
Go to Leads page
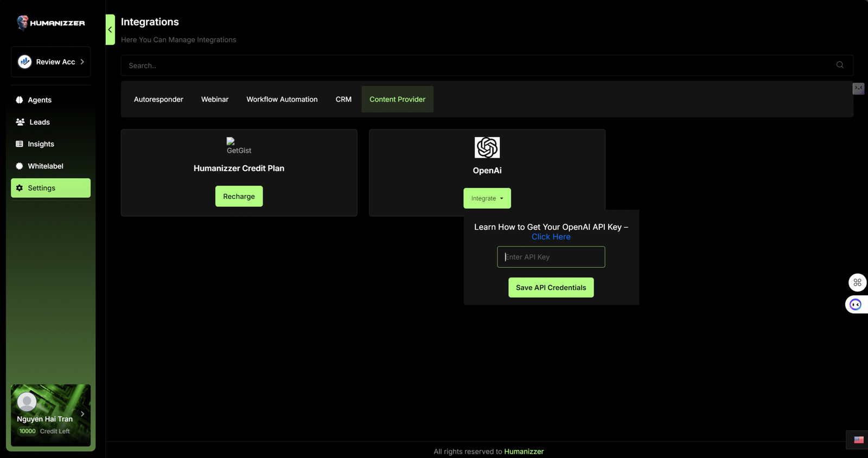pos(50,122)
